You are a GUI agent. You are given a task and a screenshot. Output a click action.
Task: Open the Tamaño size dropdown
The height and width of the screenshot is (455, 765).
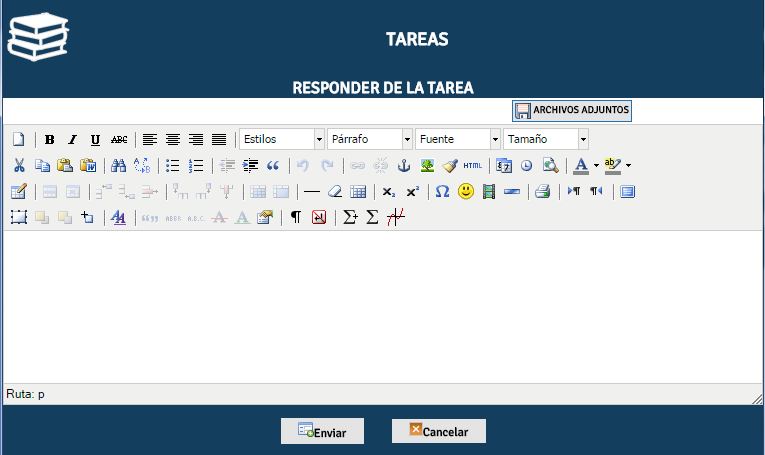[x=546, y=139]
